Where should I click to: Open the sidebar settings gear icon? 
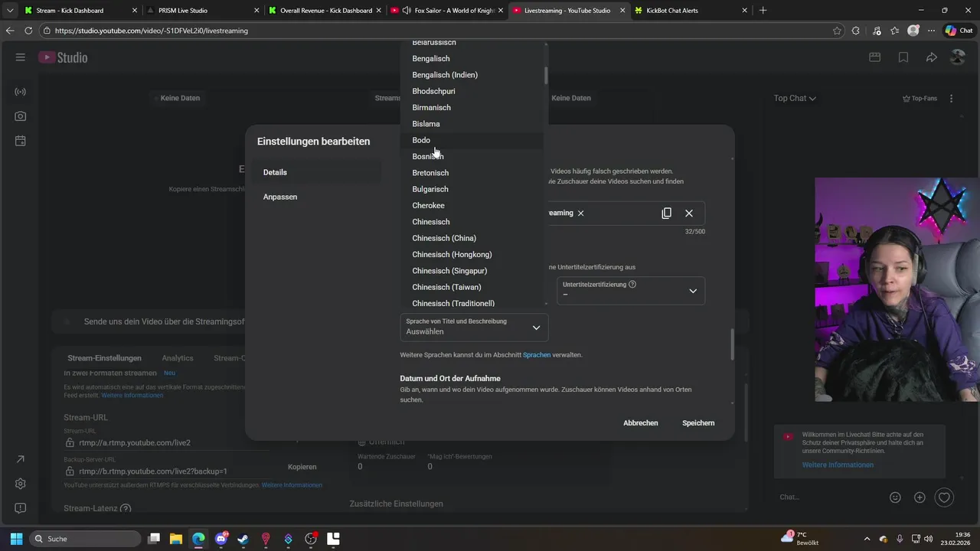[21, 484]
